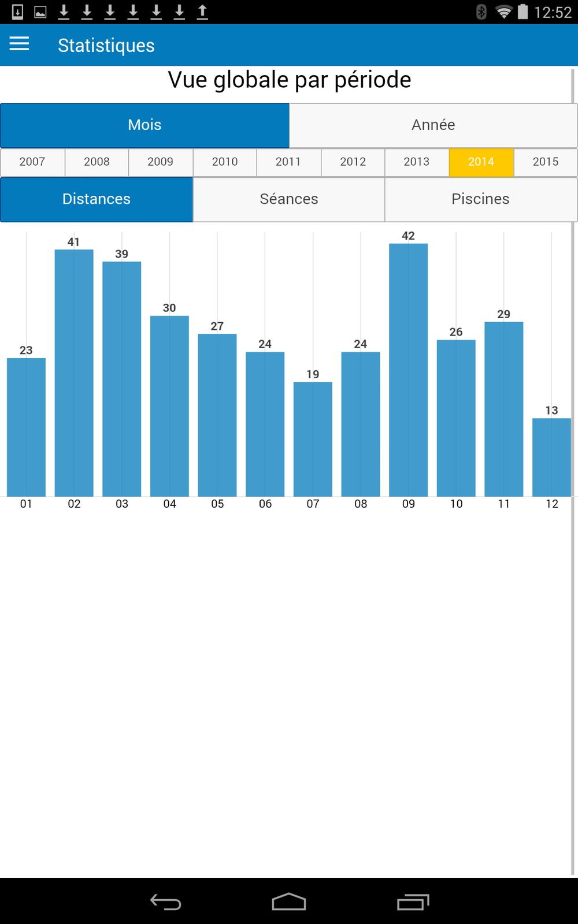Open the hamburger navigation menu
This screenshot has width=578, height=924.
point(19,44)
